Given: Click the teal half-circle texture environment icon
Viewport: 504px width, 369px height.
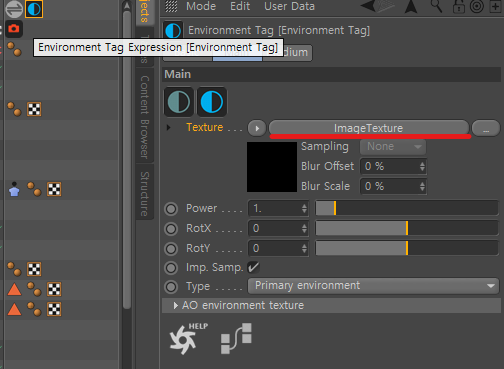Looking at the screenshot, I should [x=179, y=102].
